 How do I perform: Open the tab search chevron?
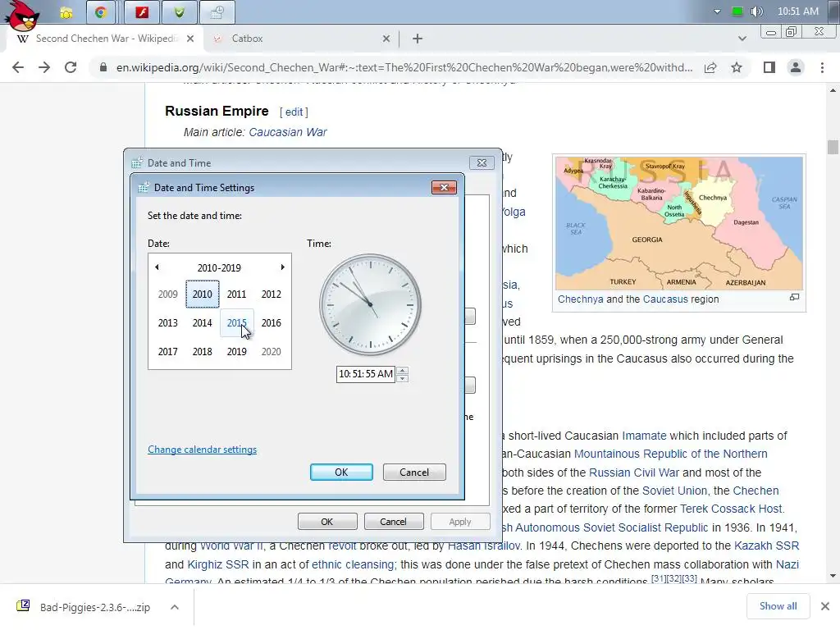(742, 39)
